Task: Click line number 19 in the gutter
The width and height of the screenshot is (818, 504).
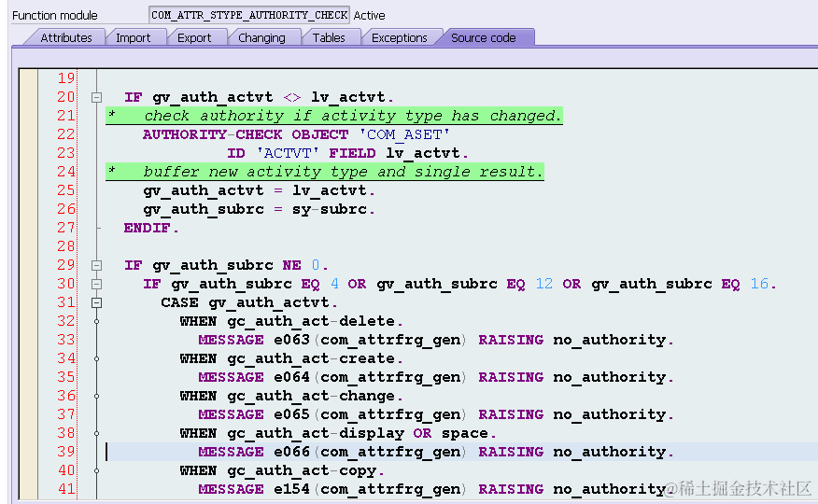Action: [x=66, y=78]
